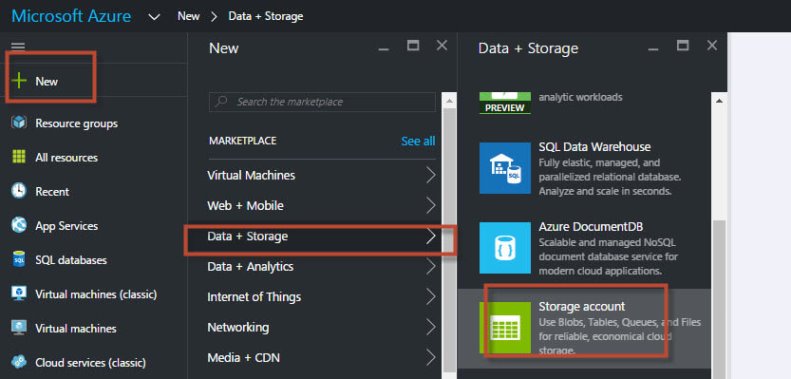Click the Azure DocumentDB tile icon
Image resolution: width=791 pixels, height=379 pixels.
pos(505,248)
